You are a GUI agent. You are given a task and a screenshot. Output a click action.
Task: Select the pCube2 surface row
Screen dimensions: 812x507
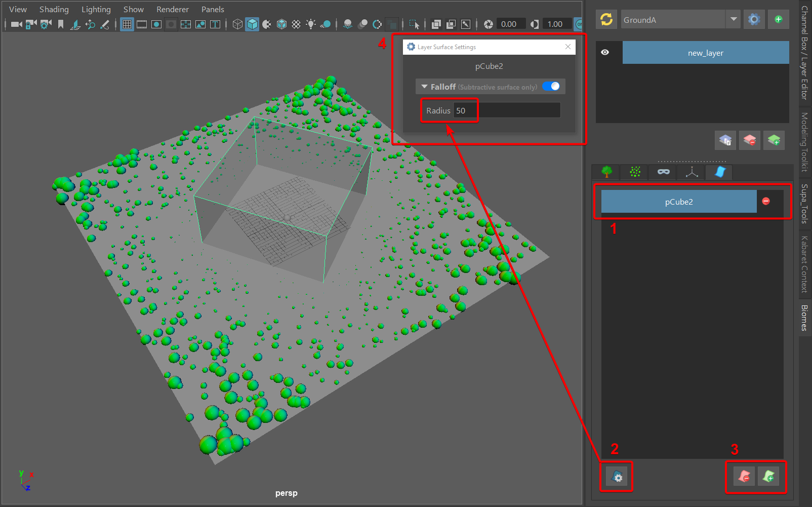(679, 202)
